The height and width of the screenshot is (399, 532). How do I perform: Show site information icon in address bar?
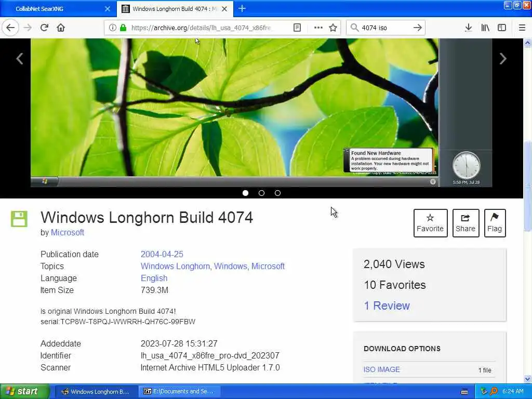point(113,28)
